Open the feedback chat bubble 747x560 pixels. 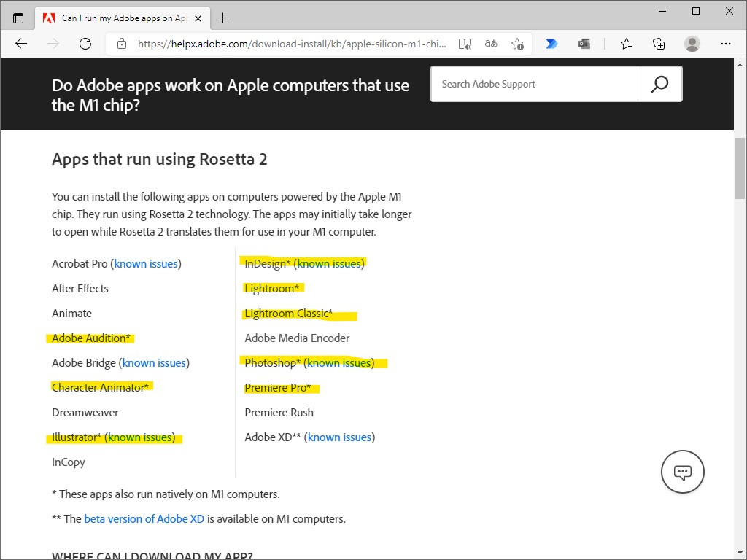click(682, 472)
